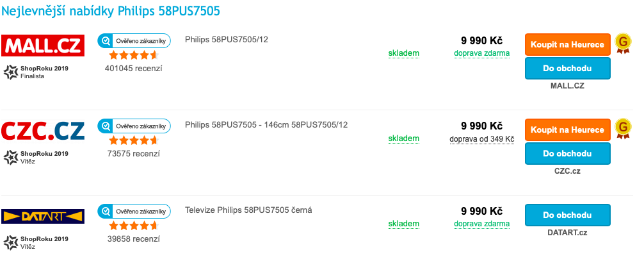Click the CZC.CZ shop logo
The height and width of the screenshot is (259, 644).
point(44,131)
